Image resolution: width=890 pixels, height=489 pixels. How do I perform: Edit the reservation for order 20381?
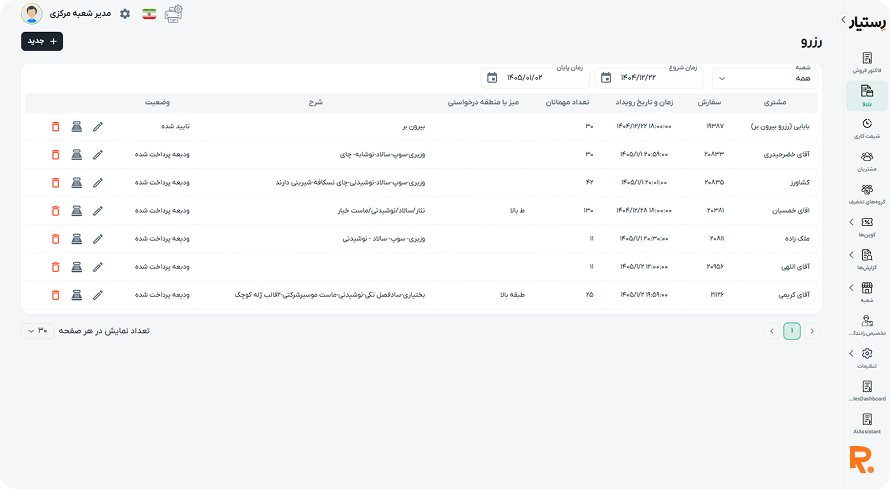point(98,210)
